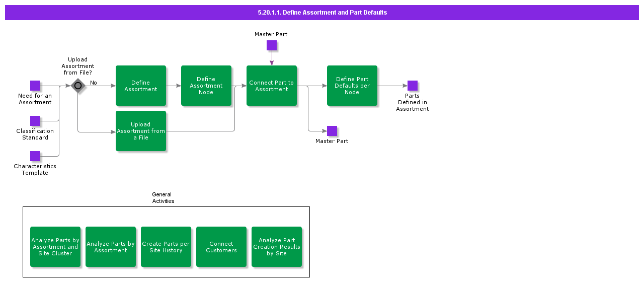Viewport: 644px width, 282px height.
Task: Select the Upload Assortment from File gateway diamond
Action: coord(78,86)
